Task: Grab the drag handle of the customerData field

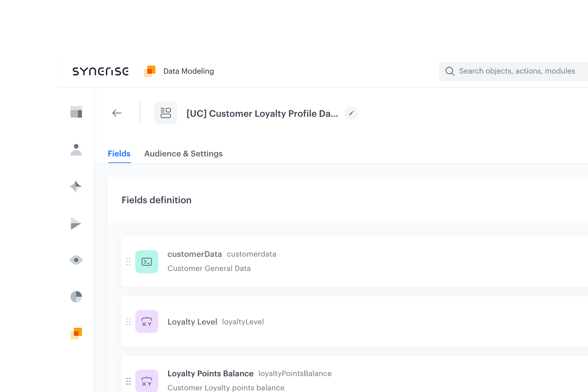Action: coord(129,261)
